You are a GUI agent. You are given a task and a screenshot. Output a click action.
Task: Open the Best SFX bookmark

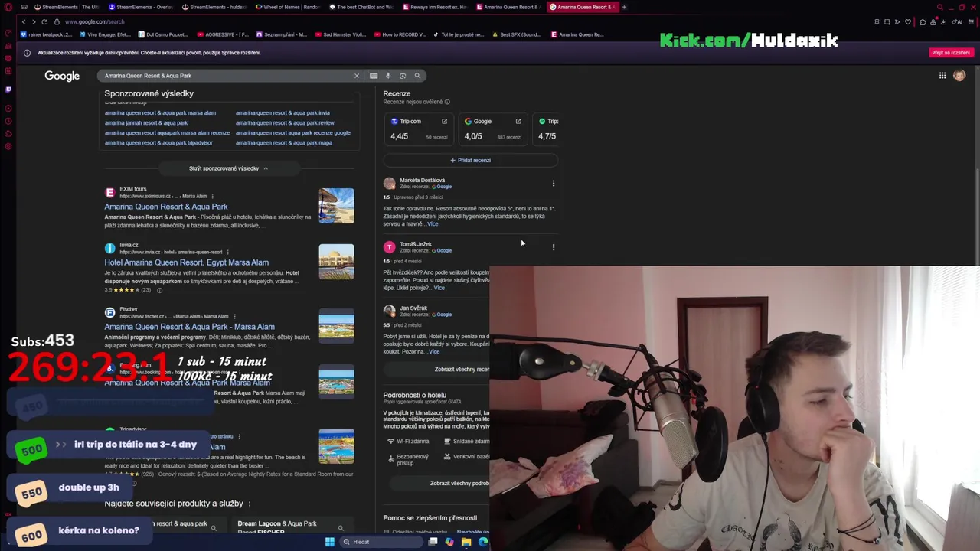[517, 34]
